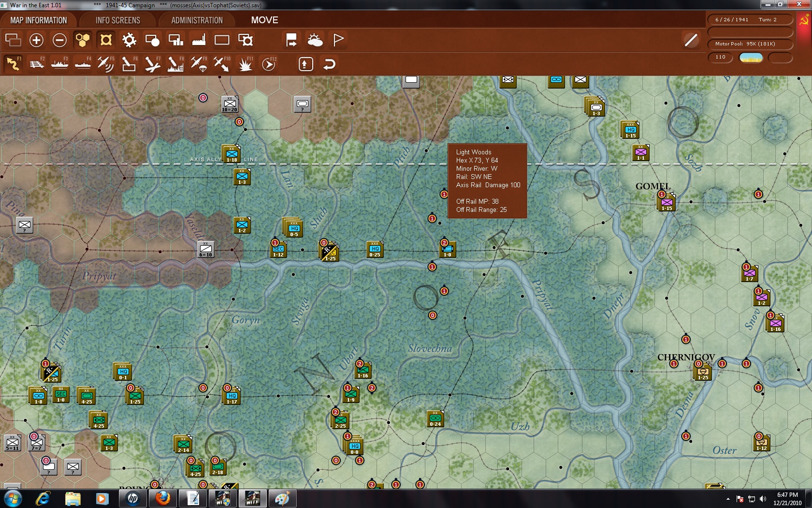Open the Paint app from taskbar
This screenshot has width=812, height=508.
click(282, 498)
